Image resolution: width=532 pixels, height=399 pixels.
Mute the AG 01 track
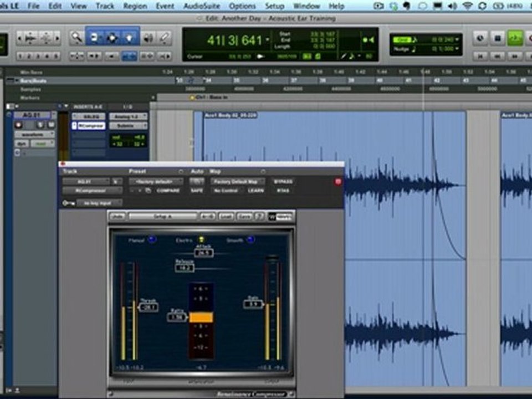click(x=51, y=125)
